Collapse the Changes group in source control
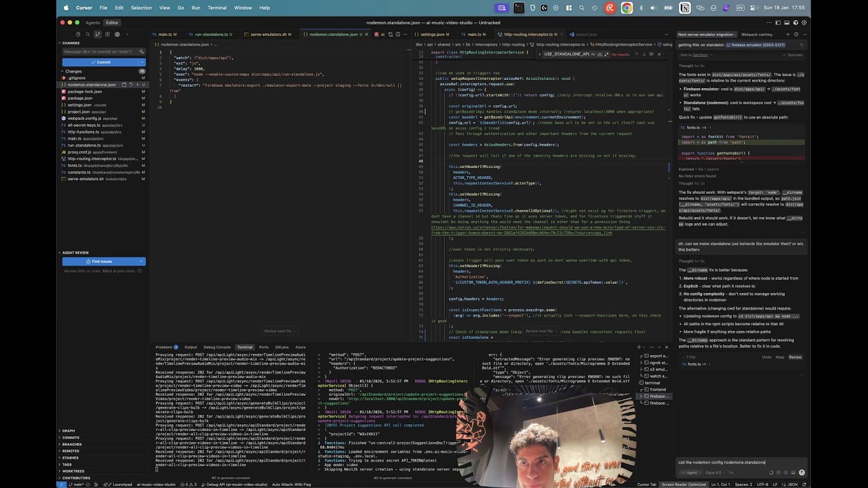Image resolution: width=868 pixels, height=488 pixels. [62, 71]
